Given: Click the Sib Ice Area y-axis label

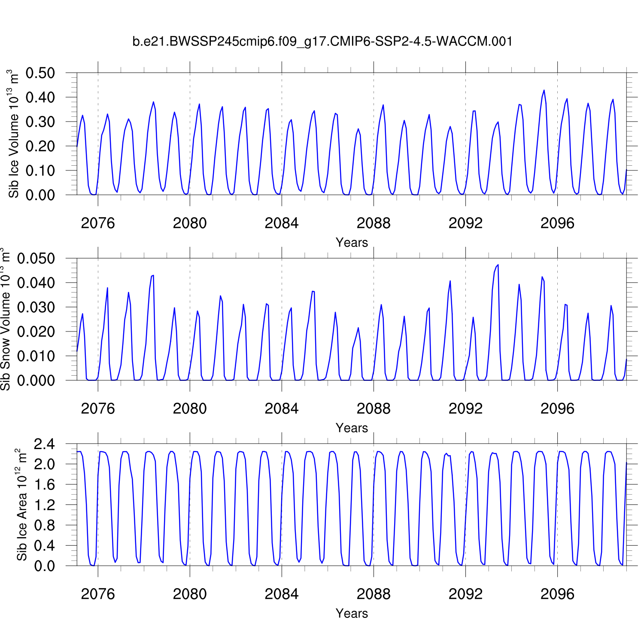Looking at the screenshot, I should [x=21, y=505].
